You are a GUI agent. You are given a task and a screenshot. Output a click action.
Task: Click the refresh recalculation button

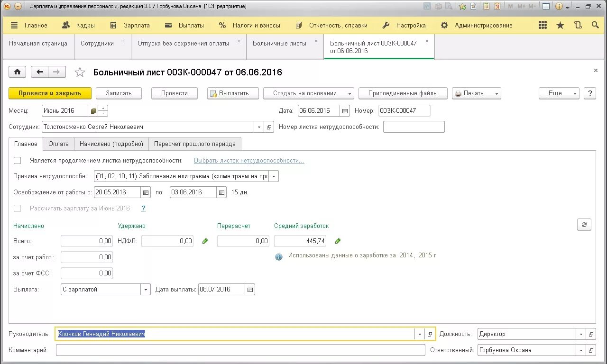point(584,225)
